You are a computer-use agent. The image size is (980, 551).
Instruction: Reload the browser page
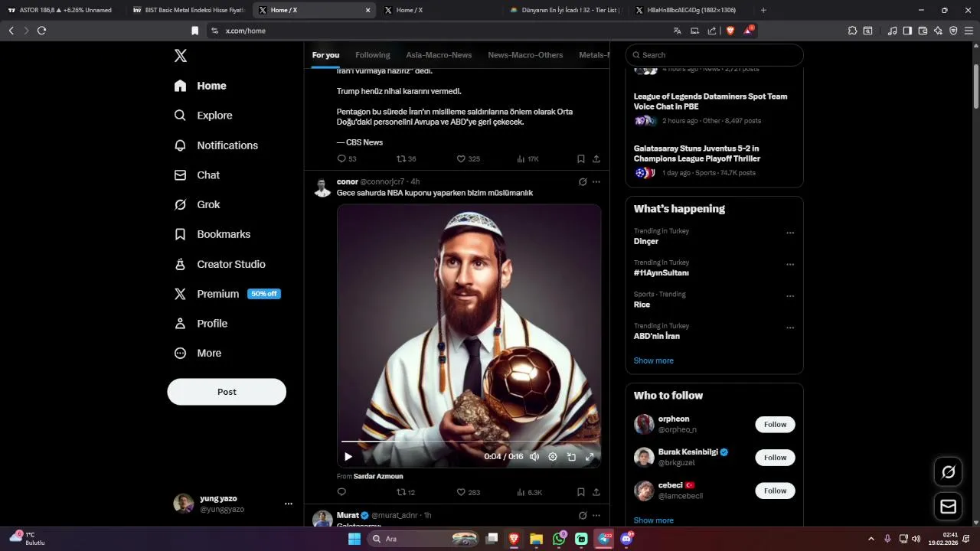41,31
